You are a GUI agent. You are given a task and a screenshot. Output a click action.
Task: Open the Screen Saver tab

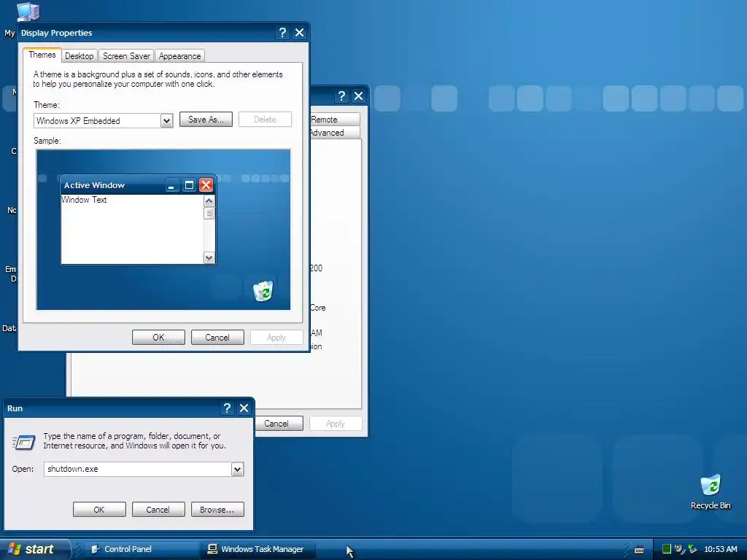click(126, 55)
